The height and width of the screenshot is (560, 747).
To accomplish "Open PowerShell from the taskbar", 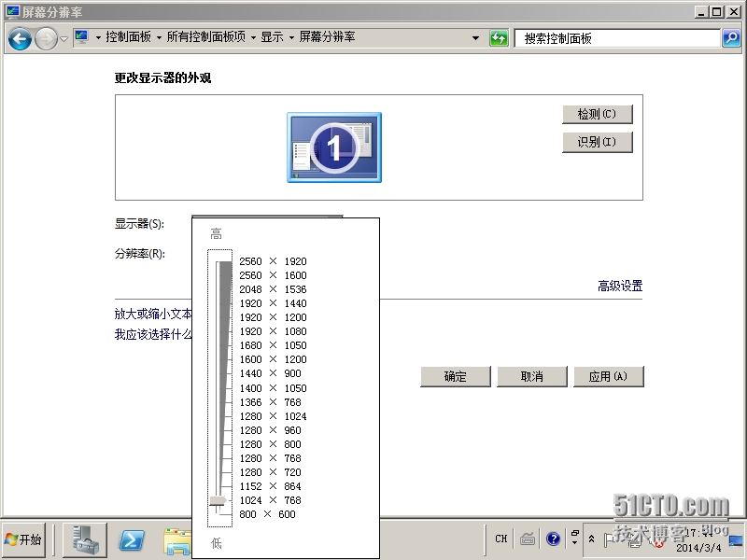I will pos(132,540).
